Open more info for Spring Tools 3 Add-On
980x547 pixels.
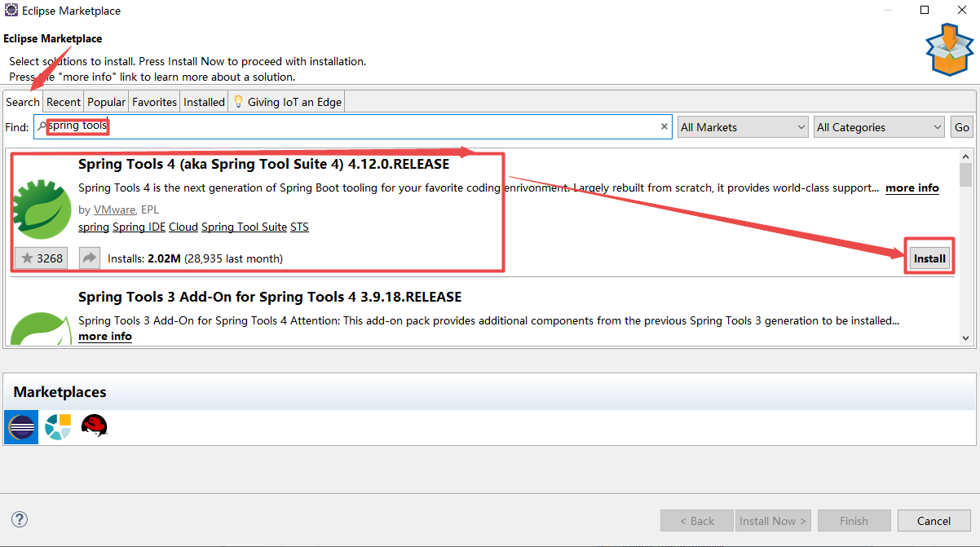coord(105,336)
